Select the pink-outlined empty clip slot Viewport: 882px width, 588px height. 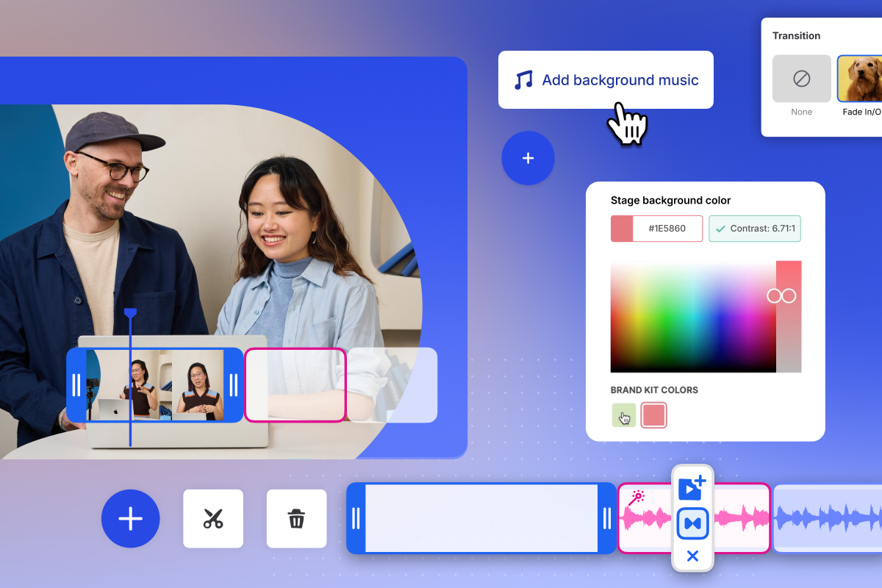click(x=295, y=385)
